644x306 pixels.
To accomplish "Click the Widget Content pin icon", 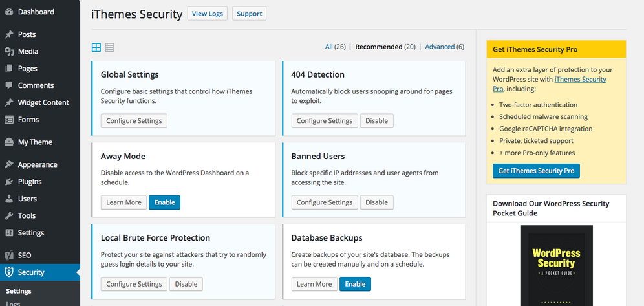I will 9,103.
